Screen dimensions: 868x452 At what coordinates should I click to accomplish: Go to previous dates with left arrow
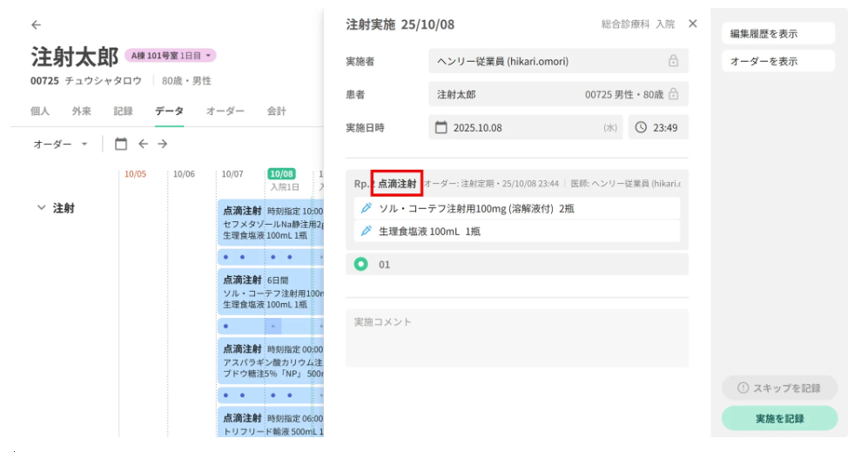coord(143,144)
